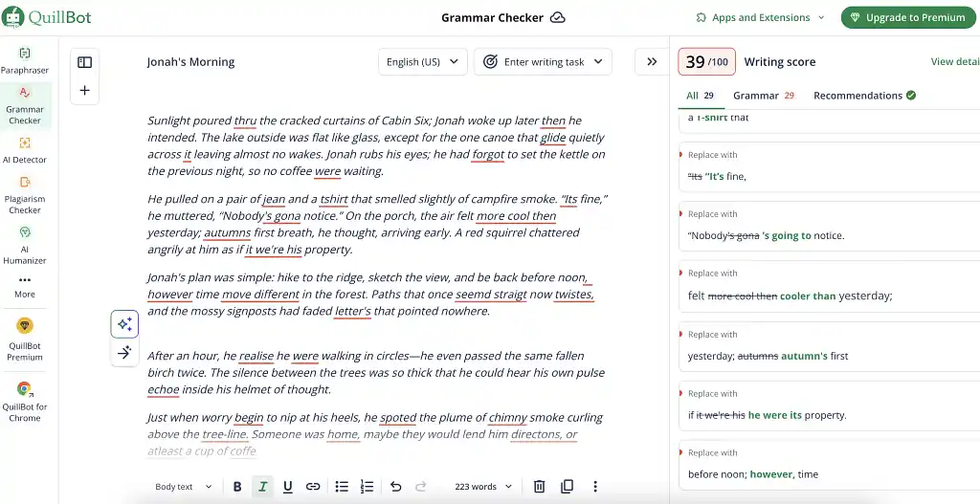
Task: Accept the "cooler than" replacement suggestion
Action: (830, 286)
